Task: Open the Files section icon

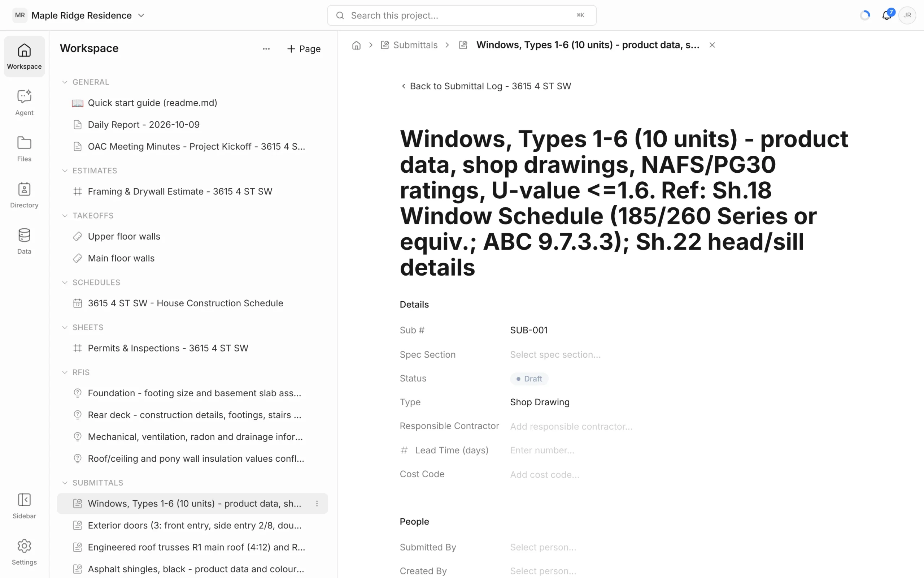Action: pos(24,149)
